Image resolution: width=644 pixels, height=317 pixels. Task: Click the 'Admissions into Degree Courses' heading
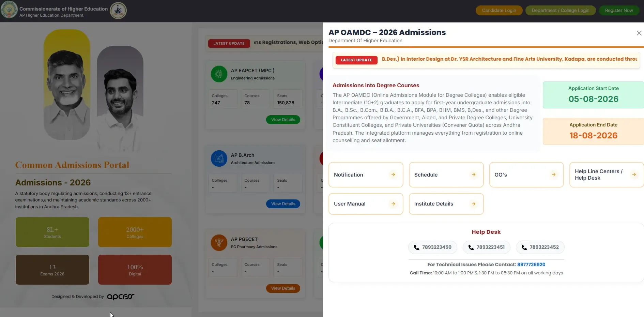click(376, 86)
